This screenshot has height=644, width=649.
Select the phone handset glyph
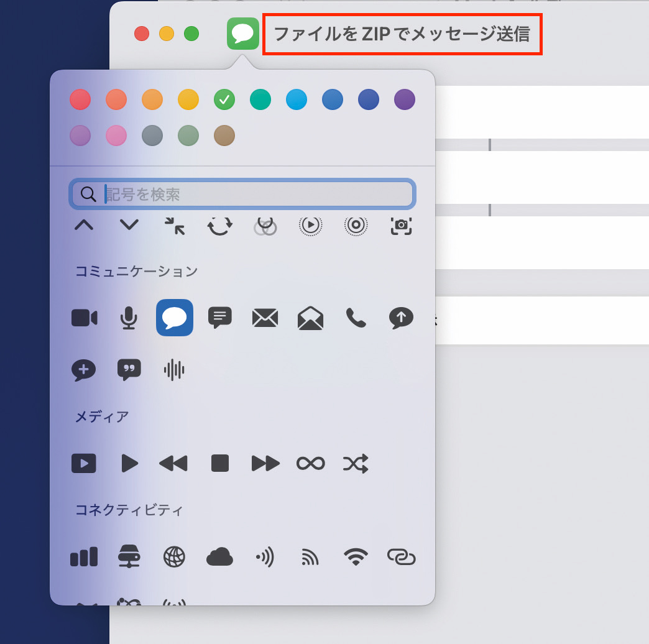click(356, 318)
